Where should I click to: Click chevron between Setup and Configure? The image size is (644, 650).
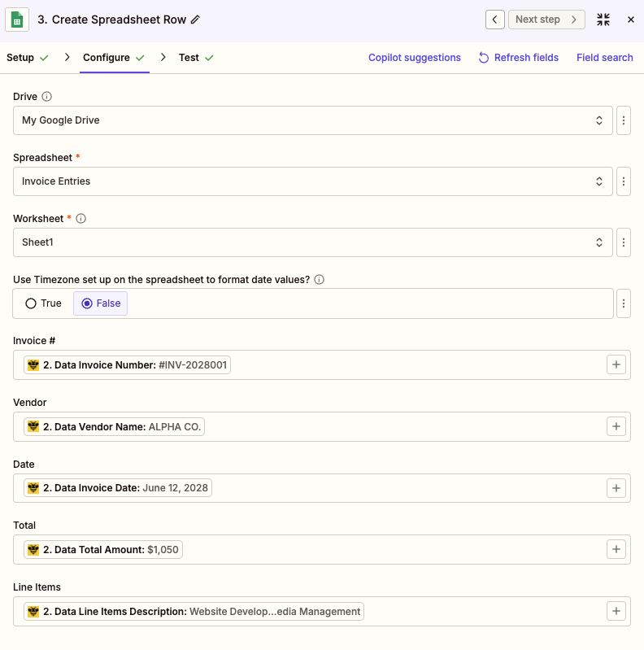(67, 57)
